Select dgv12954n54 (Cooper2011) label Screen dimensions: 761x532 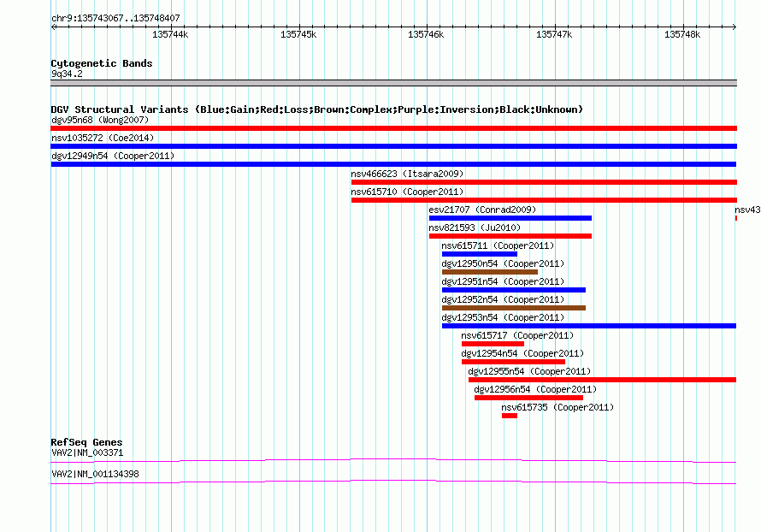click(x=522, y=353)
